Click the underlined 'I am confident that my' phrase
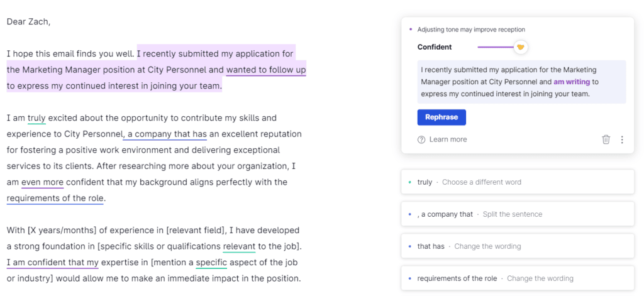Screen dimensions: 644x296 click(53, 262)
